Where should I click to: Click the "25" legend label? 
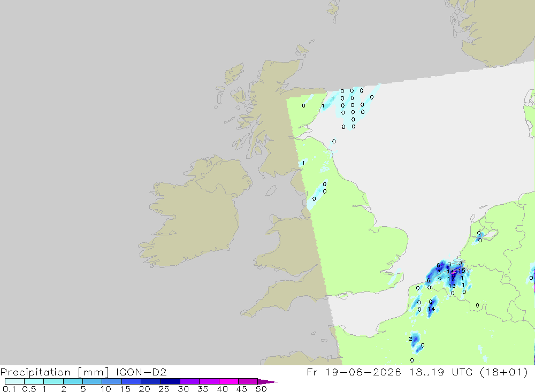pyautogui.click(x=164, y=389)
